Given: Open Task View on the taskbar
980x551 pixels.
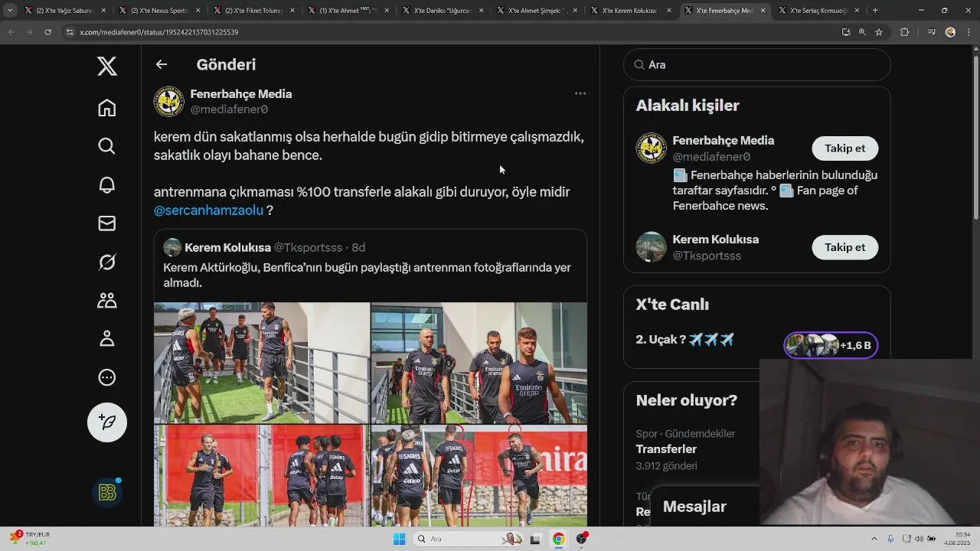Looking at the screenshot, I should pos(536,539).
